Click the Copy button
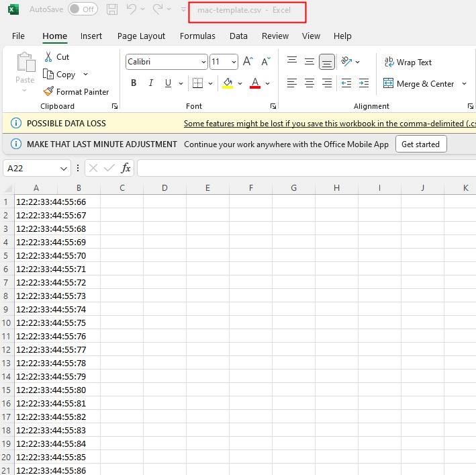The width and height of the screenshot is (476, 475). pos(59,74)
